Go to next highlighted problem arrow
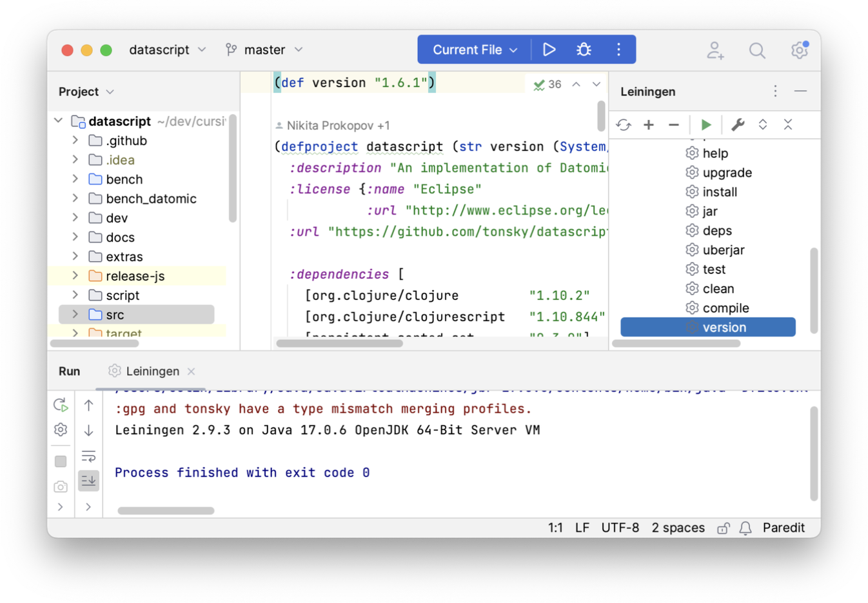Image resolution: width=868 pixels, height=603 pixels. click(x=597, y=84)
